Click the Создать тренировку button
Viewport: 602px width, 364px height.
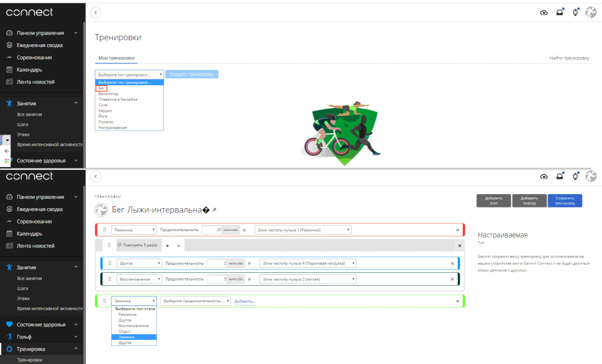click(x=192, y=75)
